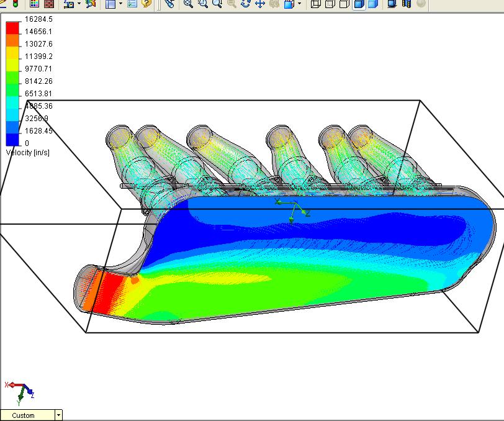Open the filmstrip animation icon

tap(406, 4)
